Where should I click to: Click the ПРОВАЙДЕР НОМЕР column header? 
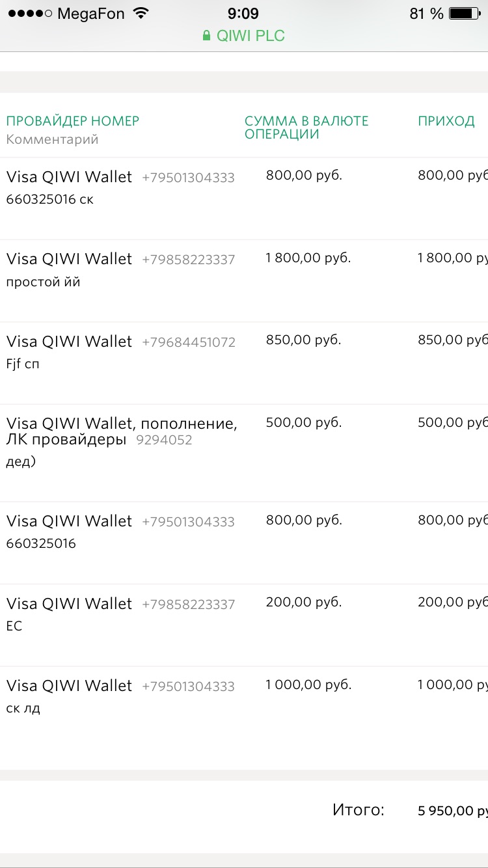click(x=73, y=121)
